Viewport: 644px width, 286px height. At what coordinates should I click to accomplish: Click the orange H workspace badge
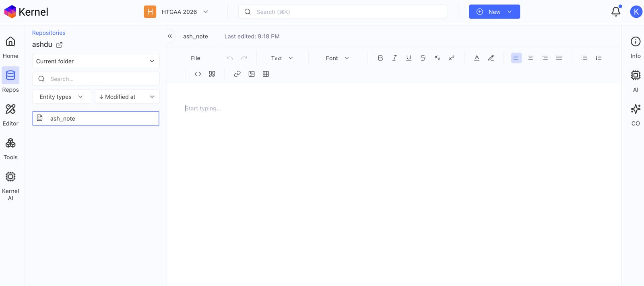[150, 12]
